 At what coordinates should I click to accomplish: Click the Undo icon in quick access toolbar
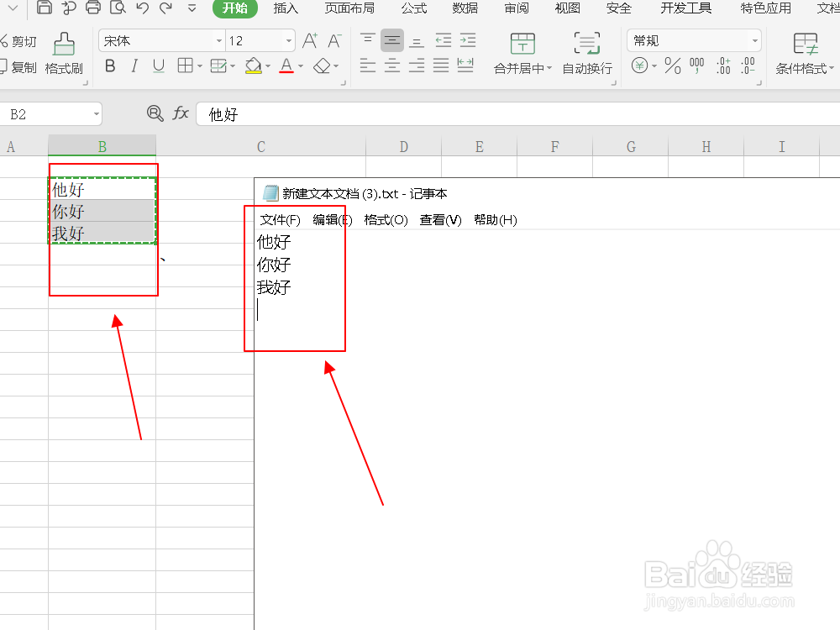[x=141, y=8]
